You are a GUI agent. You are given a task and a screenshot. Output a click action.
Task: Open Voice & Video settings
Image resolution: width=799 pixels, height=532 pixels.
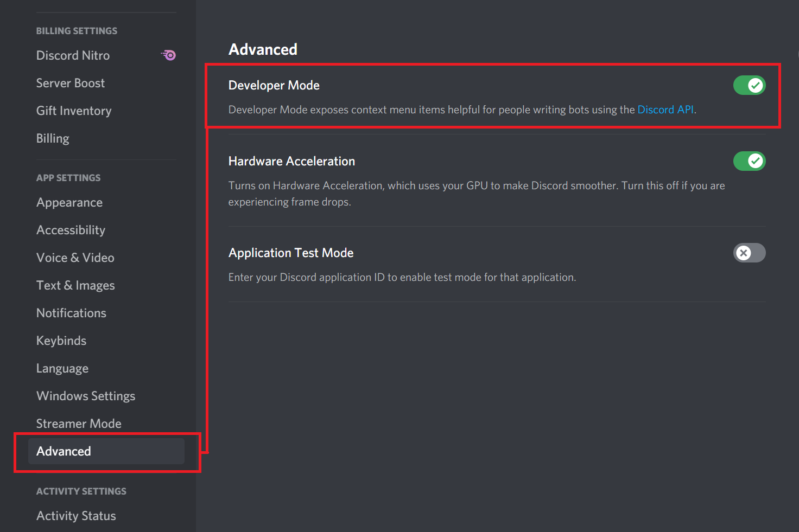point(75,257)
